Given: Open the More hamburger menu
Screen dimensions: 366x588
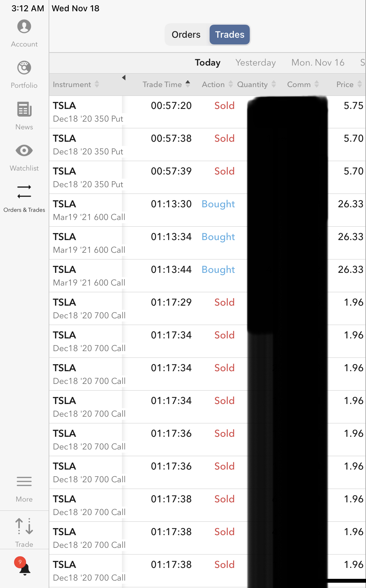Looking at the screenshot, I should click(x=24, y=482).
